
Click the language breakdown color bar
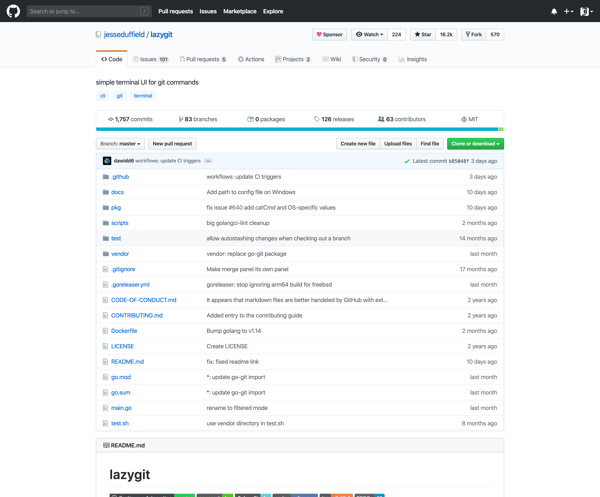coord(300,129)
